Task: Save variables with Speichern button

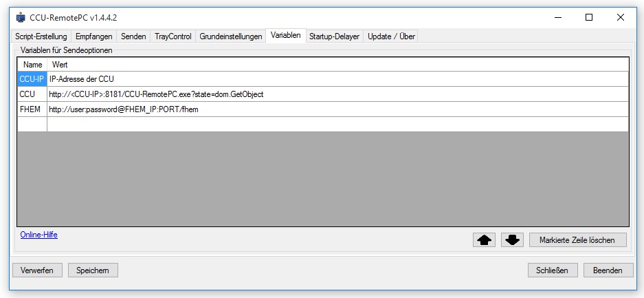Action: pos(93,270)
